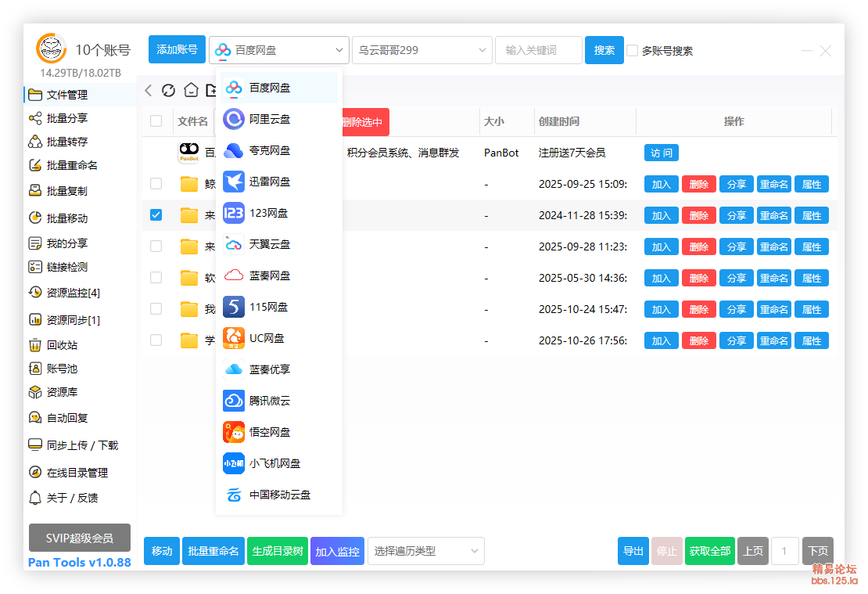Collapse the 百度网盘 cloud type combo box

pyautogui.click(x=279, y=50)
